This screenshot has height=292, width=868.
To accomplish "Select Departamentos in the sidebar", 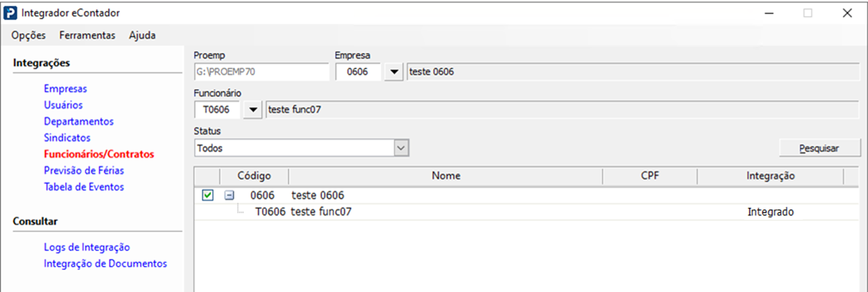I will click(x=79, y=122).
